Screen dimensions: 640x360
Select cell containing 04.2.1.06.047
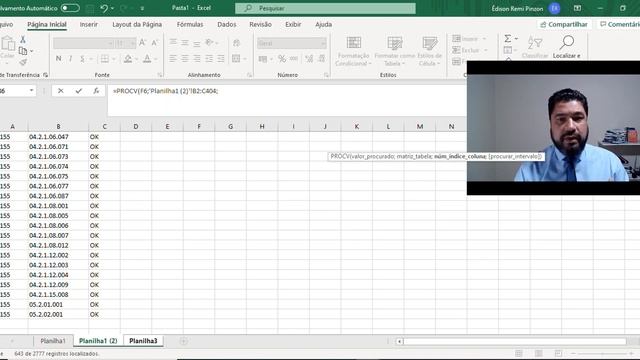click(58, 137)
